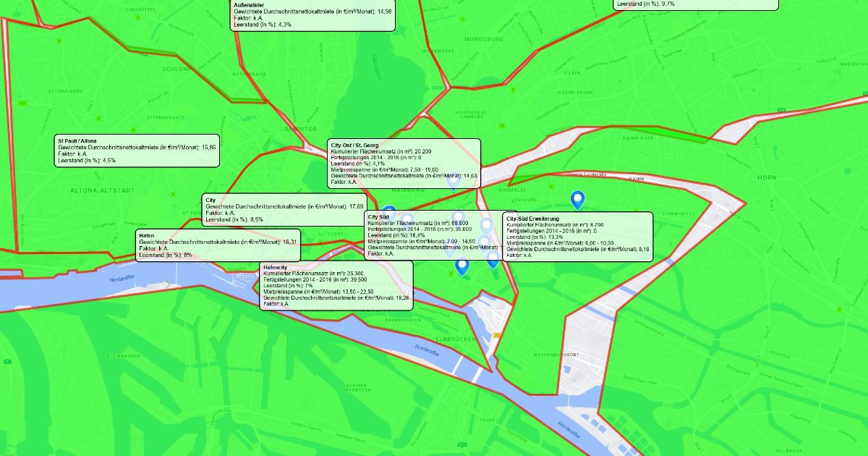The height and width of the screenshot is (456, 868).
Task: Click the Hafencity label title
Action: (x=276, y=267)
